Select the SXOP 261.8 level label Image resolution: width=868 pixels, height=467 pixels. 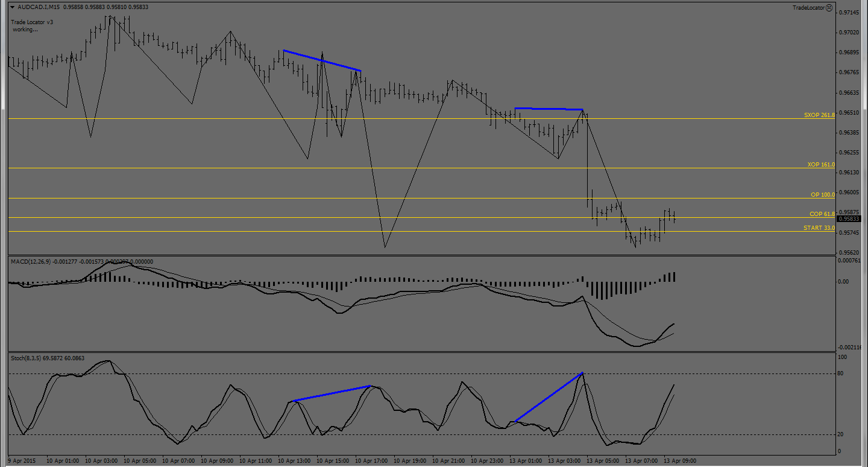pyautogui.click(x=819, y=115)
